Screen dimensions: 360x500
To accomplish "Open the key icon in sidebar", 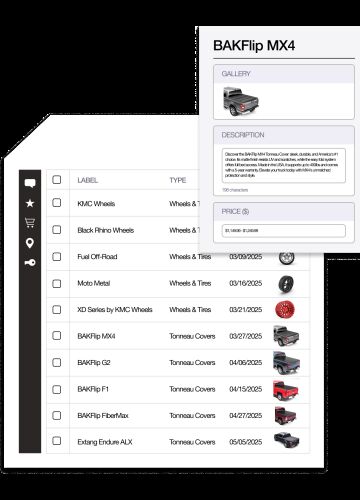I will point(30,263).
